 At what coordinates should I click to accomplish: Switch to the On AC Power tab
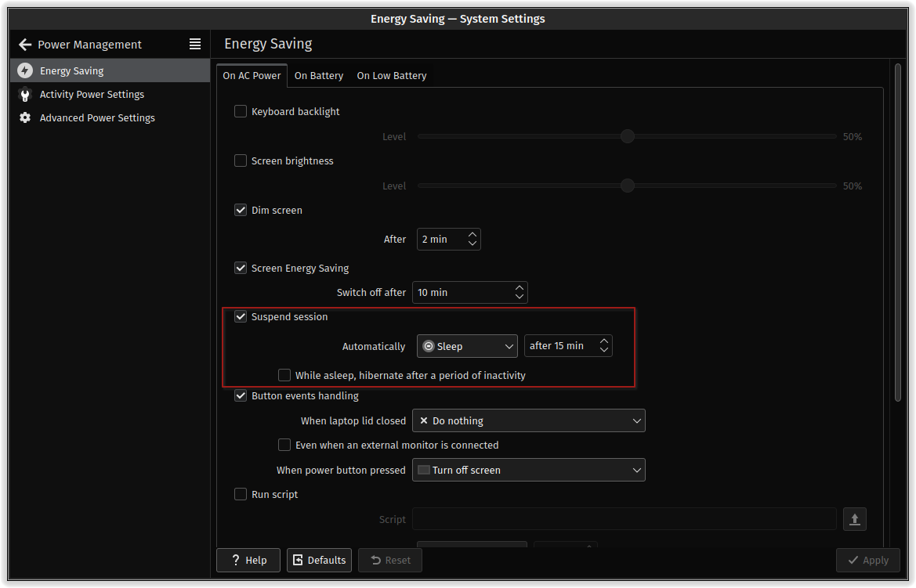point(252,76)
